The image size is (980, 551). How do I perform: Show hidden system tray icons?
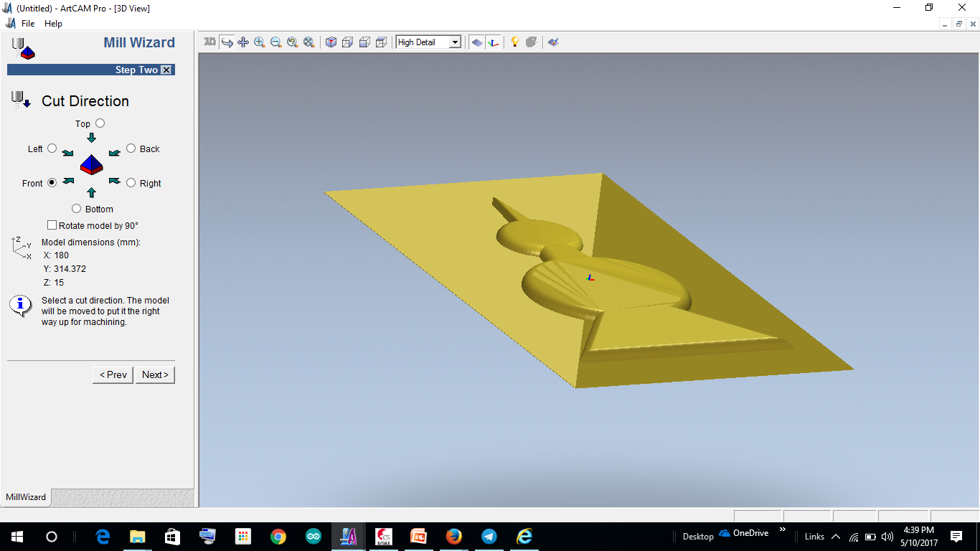pos(835,537)
